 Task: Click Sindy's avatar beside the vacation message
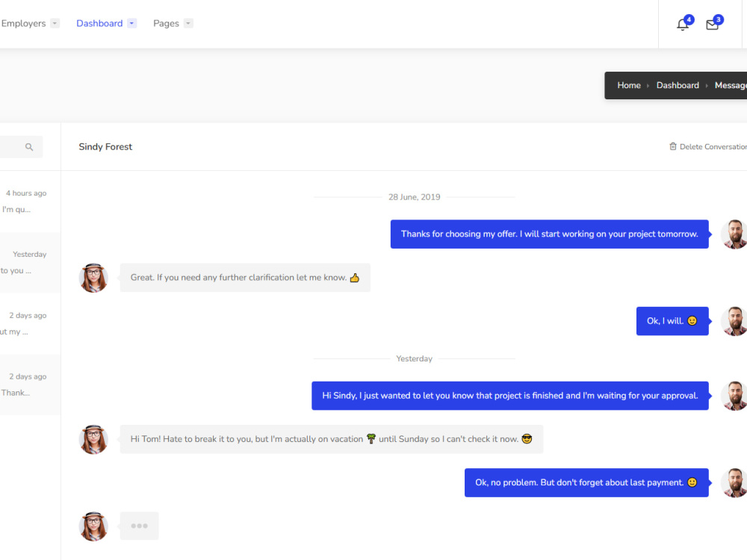coord(93,439)
